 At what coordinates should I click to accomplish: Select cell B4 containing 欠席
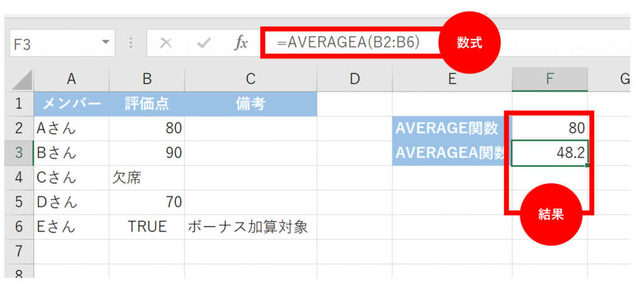(x=147, y=177)
